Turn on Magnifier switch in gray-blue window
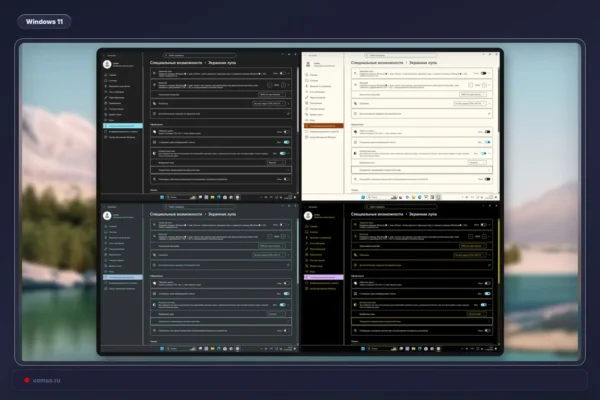The width and height of the screenshot is (600, 400). pyautogui.click(x=282, y=225)
